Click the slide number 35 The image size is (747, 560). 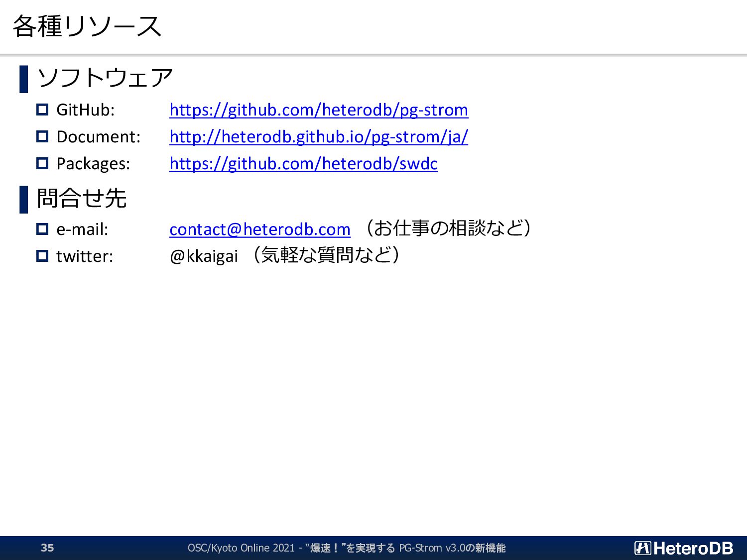(47, 548)
